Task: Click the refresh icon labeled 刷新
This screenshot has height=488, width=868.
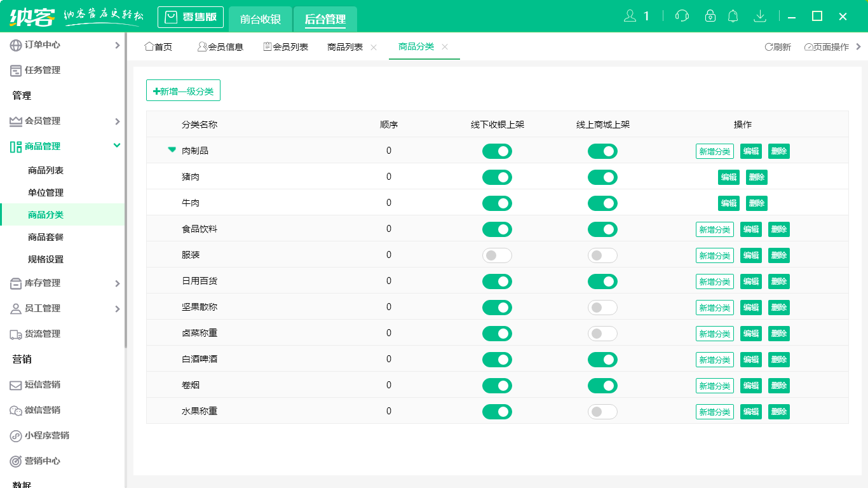Action: tap(778, 47)
